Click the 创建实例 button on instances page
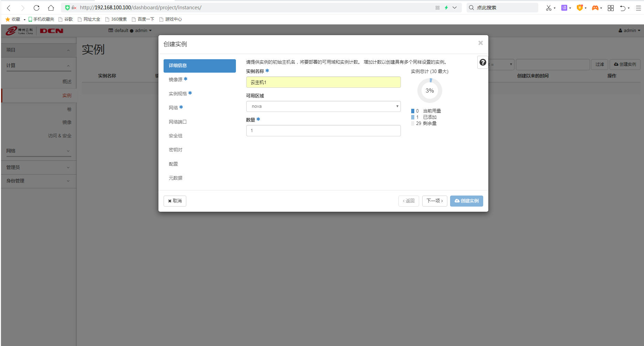644x346 pixels. point(625,64)
